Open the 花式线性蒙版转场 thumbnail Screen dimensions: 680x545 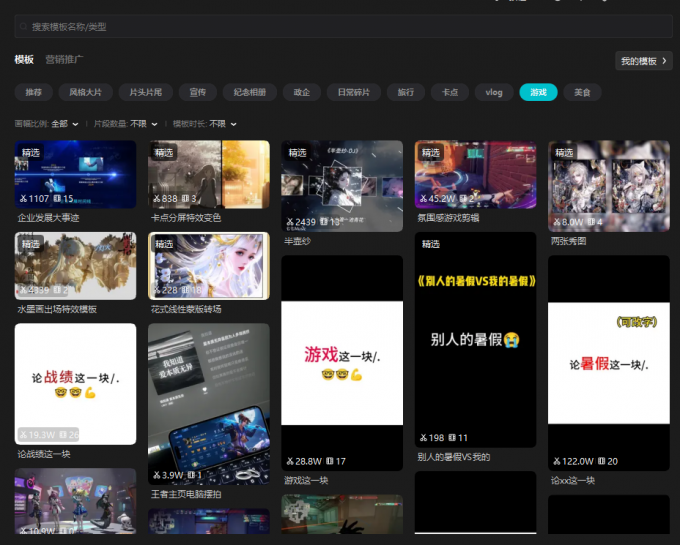point(209,266)
